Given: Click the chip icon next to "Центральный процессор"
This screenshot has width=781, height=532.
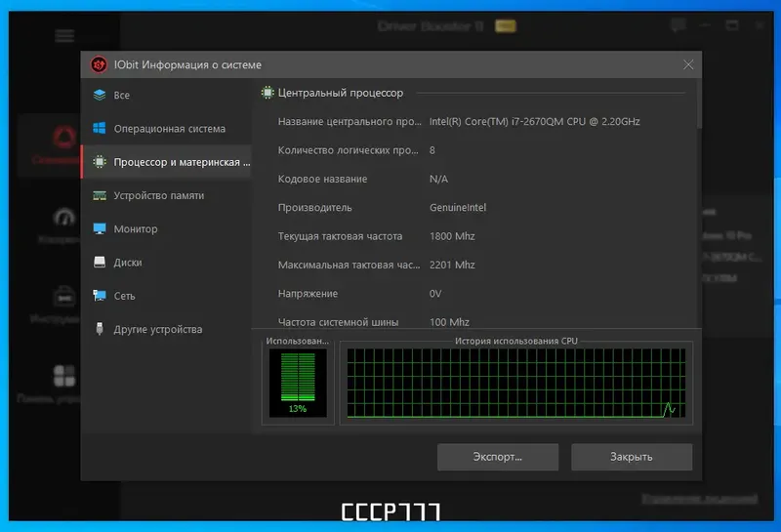Looking at the screenshot, I should 267,93.
